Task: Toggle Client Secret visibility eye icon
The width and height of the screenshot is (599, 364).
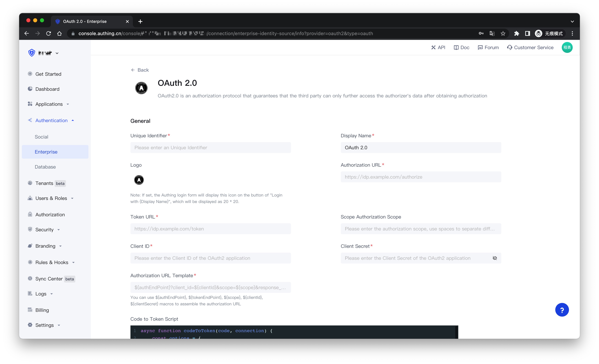Action: pos(494,258)
